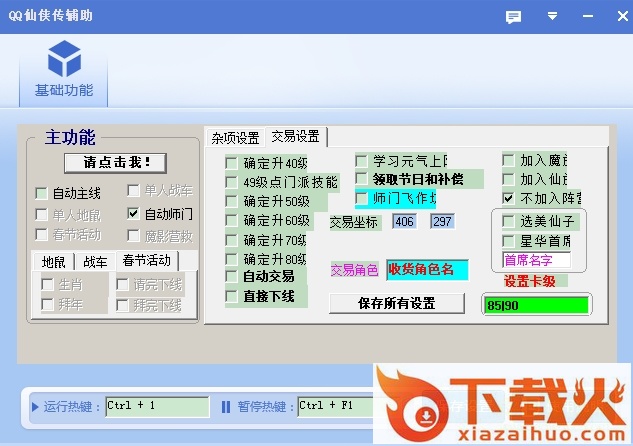633x446 pixels.
Task: Toggle the 拜年 checkbox
Action: (x=47, y=304)
